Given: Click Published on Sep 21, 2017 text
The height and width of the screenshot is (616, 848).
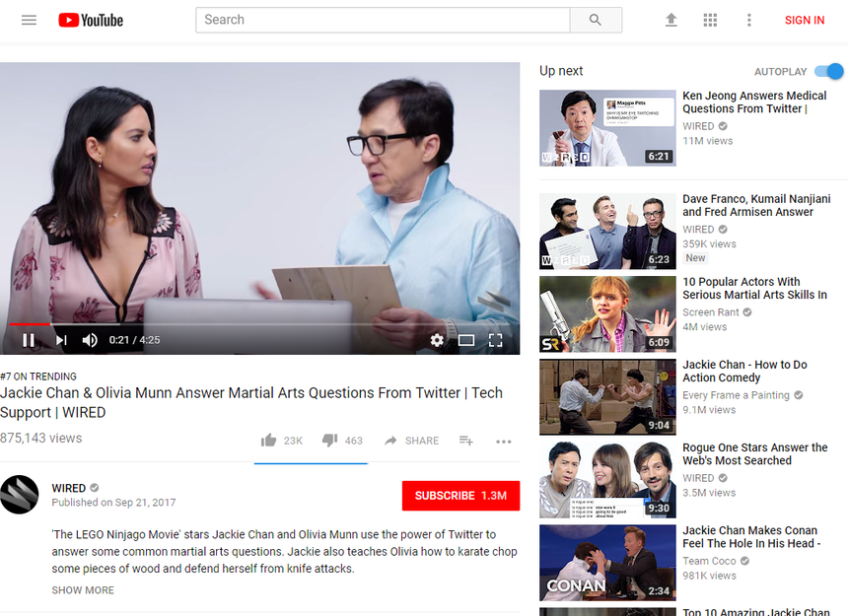Looking at the screenshot, I should (113, 502).
